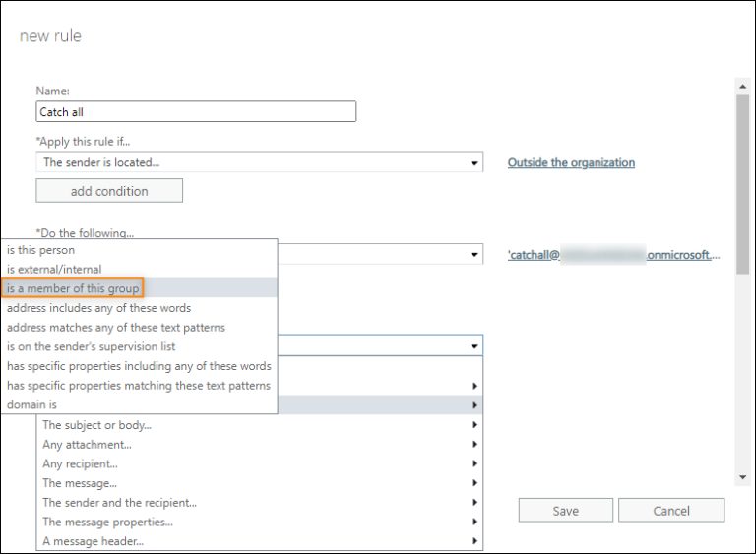Viewport: 756px width, 554px height.
Task: Select the 'domain is' option
Action: tap(32, 404)
